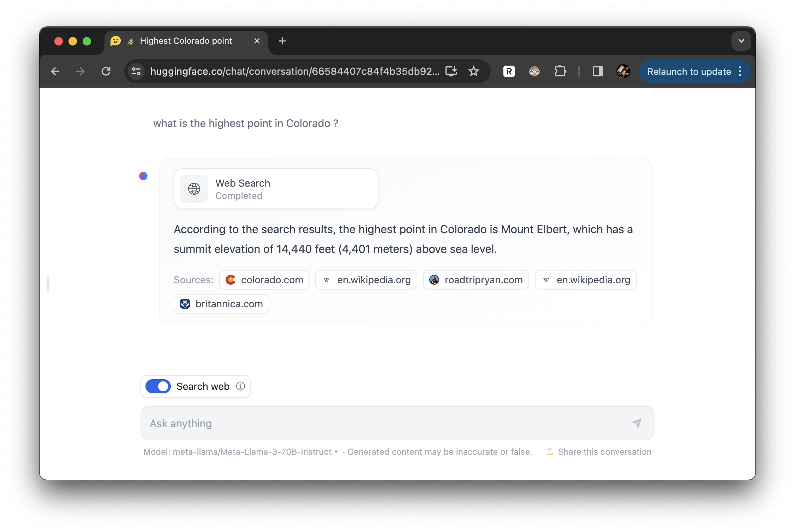Click the Relaunch to update button
The image size is (795, 532).
click(689, 72)
